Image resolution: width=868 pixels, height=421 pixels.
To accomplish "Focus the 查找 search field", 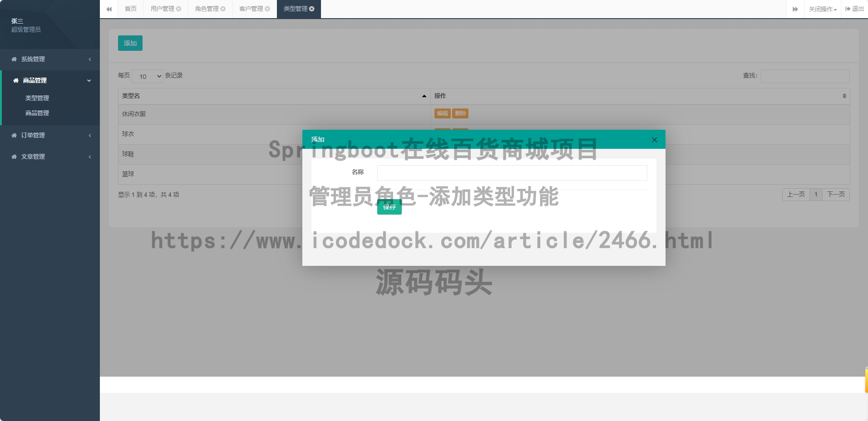I will [805, 76].
